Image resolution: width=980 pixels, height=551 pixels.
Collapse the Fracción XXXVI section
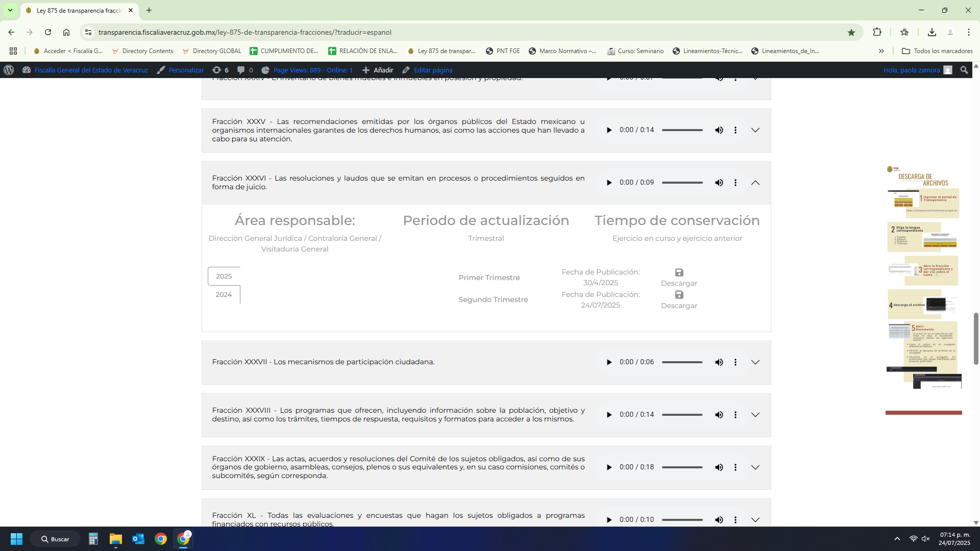pyautogui.click(x=755, y=183)
